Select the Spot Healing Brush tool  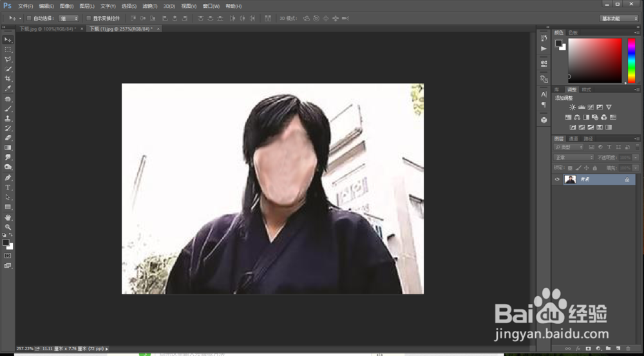pos(8,99)
